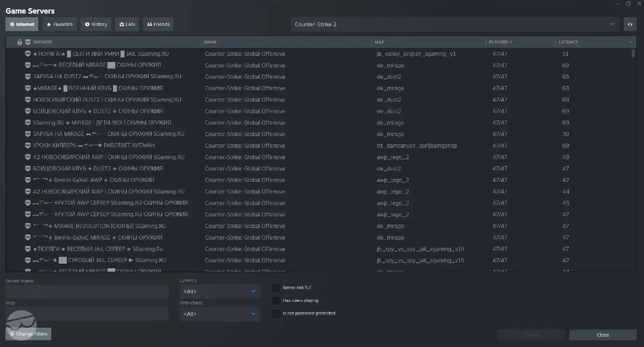Click the Server Name input field
This screenshot has height=347, width=644.
click(x=87, y=292)
